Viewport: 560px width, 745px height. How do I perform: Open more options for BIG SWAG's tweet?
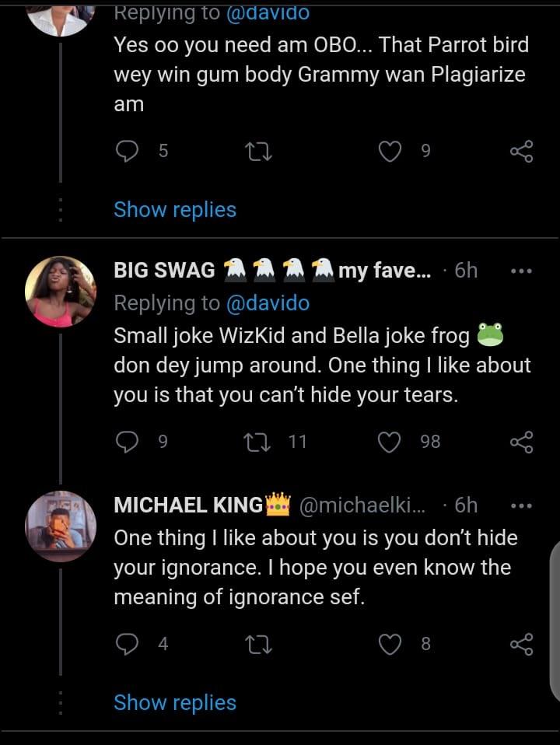pyautogui.click(x=520, y=271)
